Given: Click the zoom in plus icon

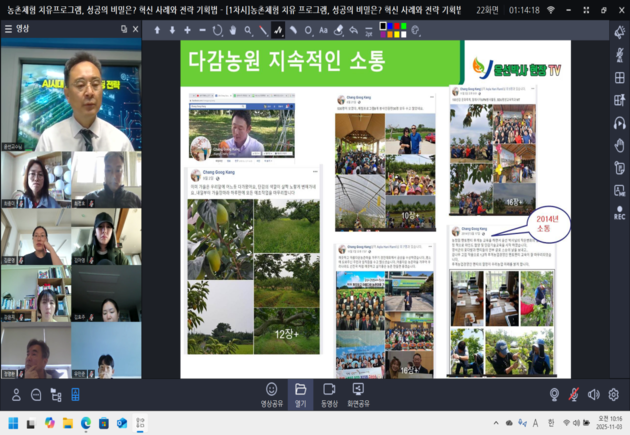Looking at the screenshot, I should pyautogui.click(x=188, y=30).
